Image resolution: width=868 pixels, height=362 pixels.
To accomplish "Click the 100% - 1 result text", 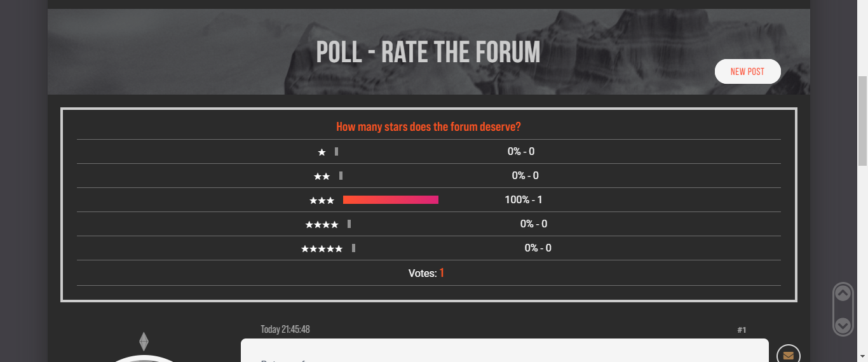I will coord(524,199).
